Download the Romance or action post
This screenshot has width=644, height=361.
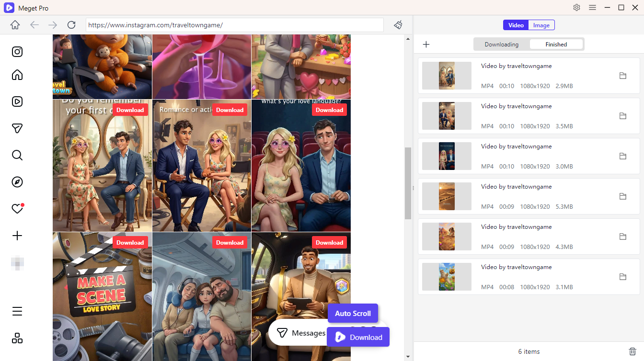[230, 110]
